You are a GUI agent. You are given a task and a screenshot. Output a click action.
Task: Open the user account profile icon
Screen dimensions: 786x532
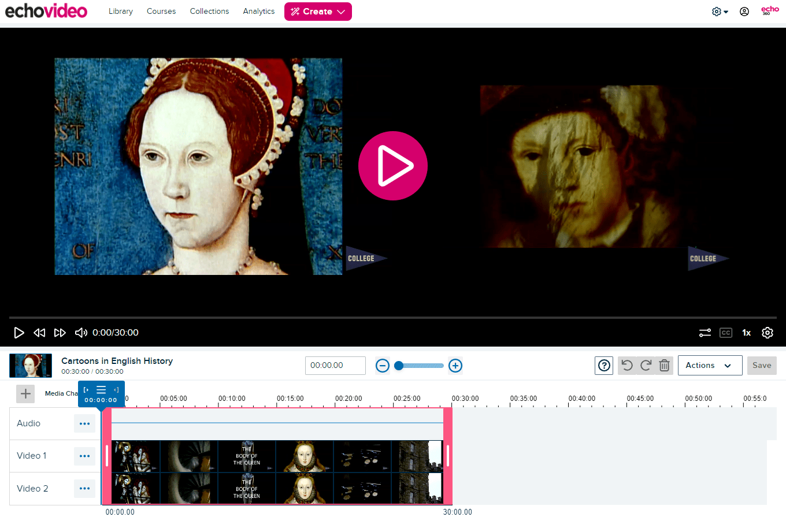744,12
